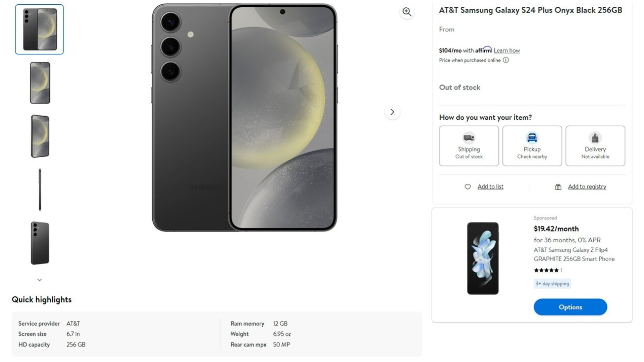644x362 pixels.
Task: Click the truck icon in the Shipping tile
Action: (x=469, y=138)
